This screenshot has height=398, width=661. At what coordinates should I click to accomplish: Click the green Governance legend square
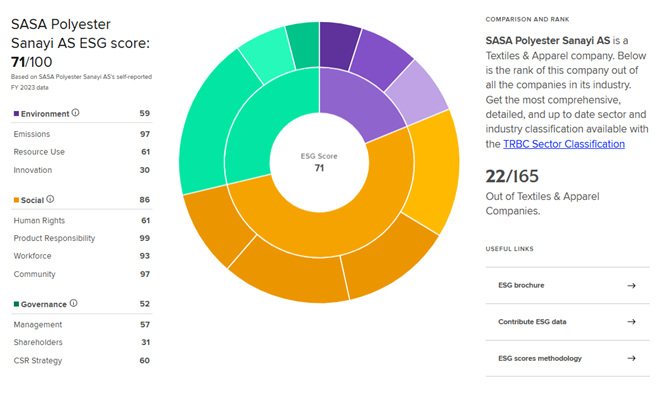pos(16,304)
